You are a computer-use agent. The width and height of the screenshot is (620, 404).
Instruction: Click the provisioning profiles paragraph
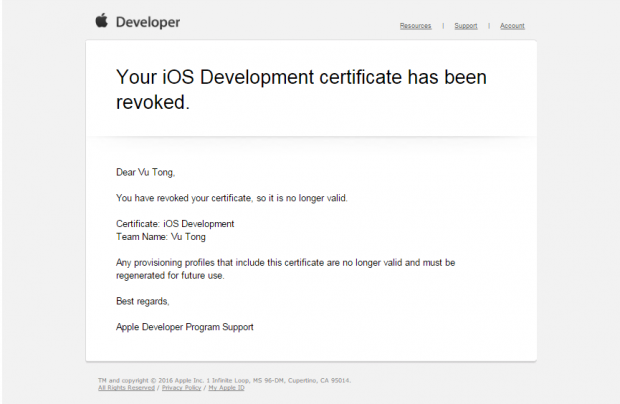pyautogui.click(x=285, y=262)
